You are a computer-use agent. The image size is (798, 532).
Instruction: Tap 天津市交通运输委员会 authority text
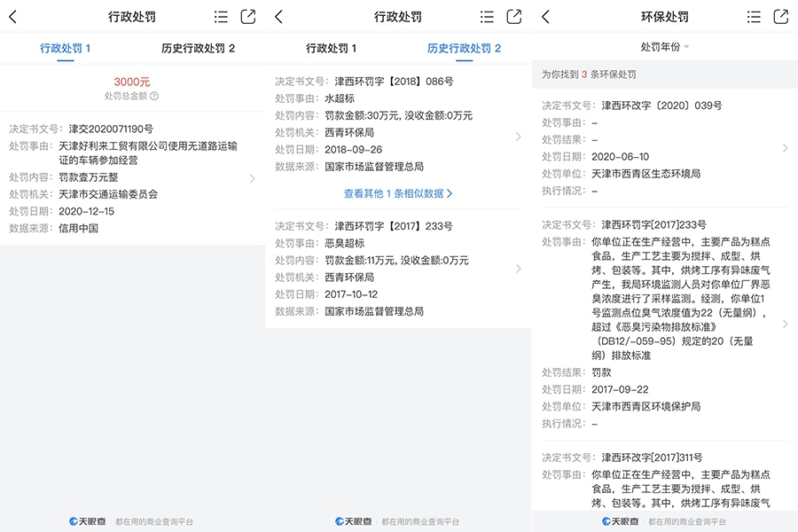[x=108, y=194]
